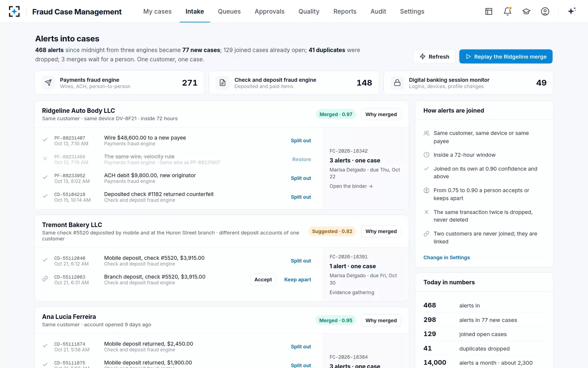Keep apart the branch deposit check #5520

point(298,280)
